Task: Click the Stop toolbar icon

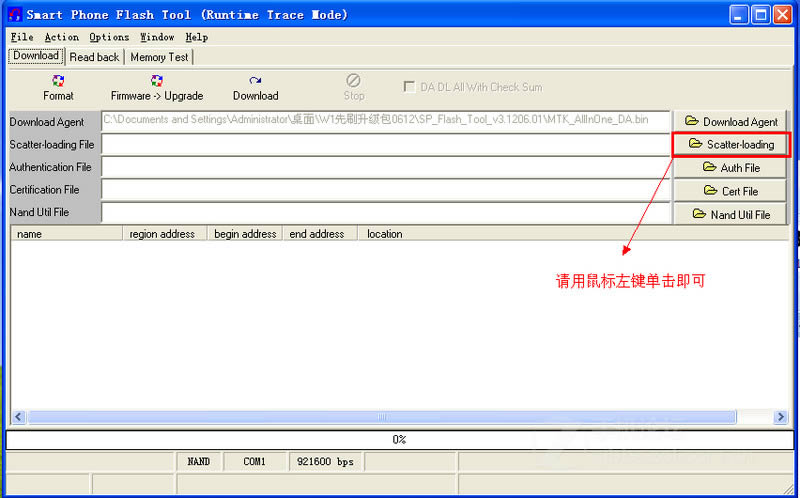Action: point(354,81)
